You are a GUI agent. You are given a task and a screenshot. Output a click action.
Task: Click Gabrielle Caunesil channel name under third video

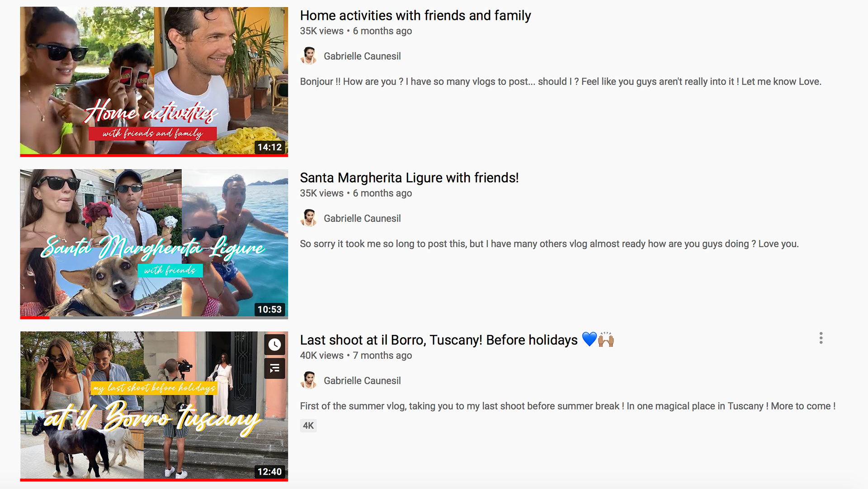362,381
